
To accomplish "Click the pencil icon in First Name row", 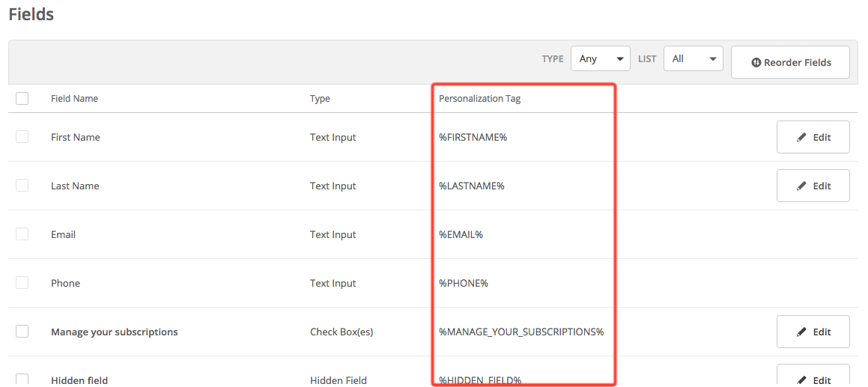I will click(801, 138).
